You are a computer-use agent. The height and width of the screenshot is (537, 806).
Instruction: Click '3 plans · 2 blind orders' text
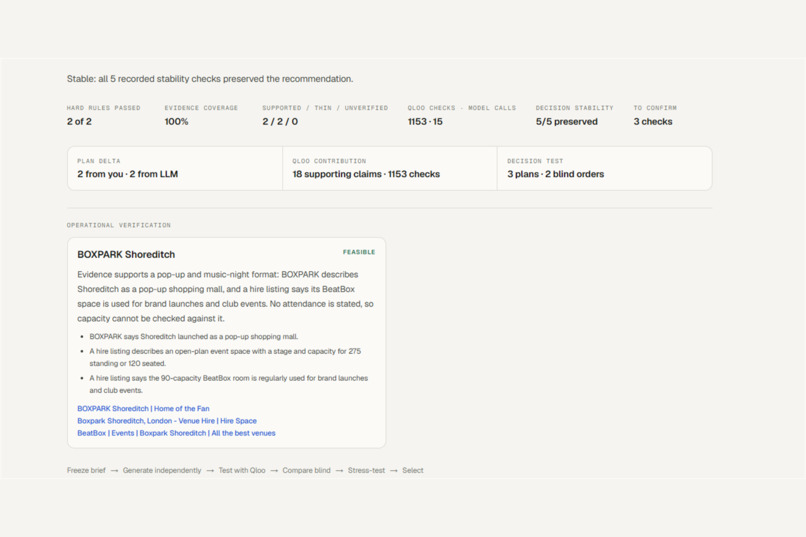pyautogui.click(x=556, y=174)
